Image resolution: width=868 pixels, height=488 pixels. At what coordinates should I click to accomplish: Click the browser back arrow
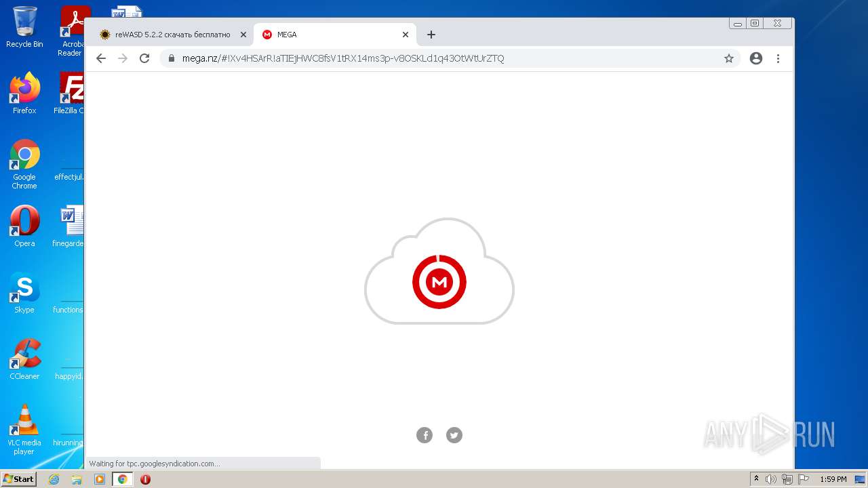tap(101, 58)
